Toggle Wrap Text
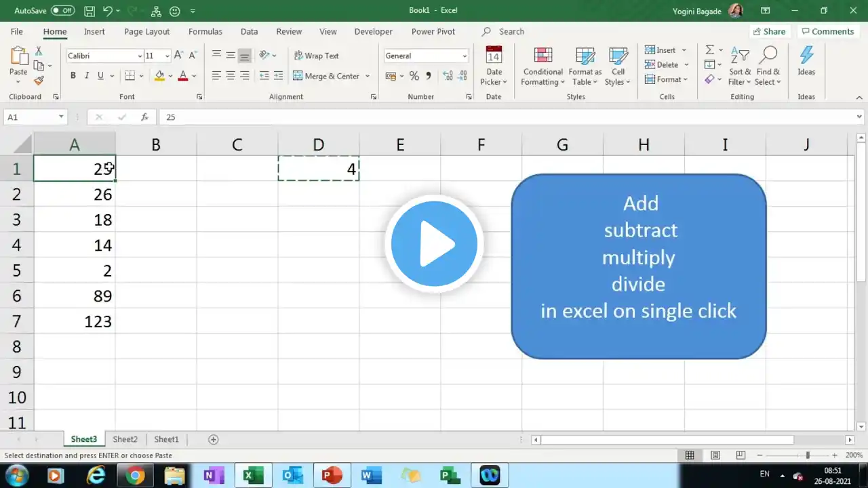The image size is (868, 488). [x=316, y=56]
